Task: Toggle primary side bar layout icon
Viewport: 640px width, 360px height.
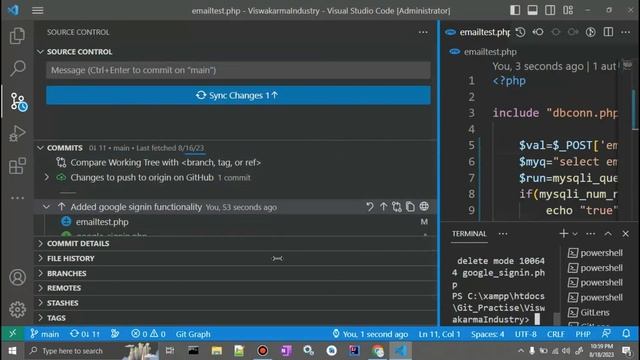Action: [515, 10]
